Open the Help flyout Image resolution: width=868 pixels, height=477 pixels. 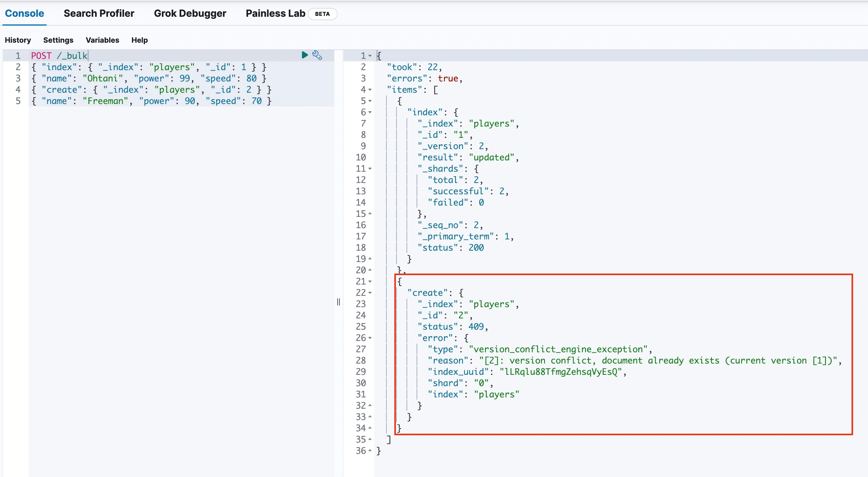tap(139, 40)
